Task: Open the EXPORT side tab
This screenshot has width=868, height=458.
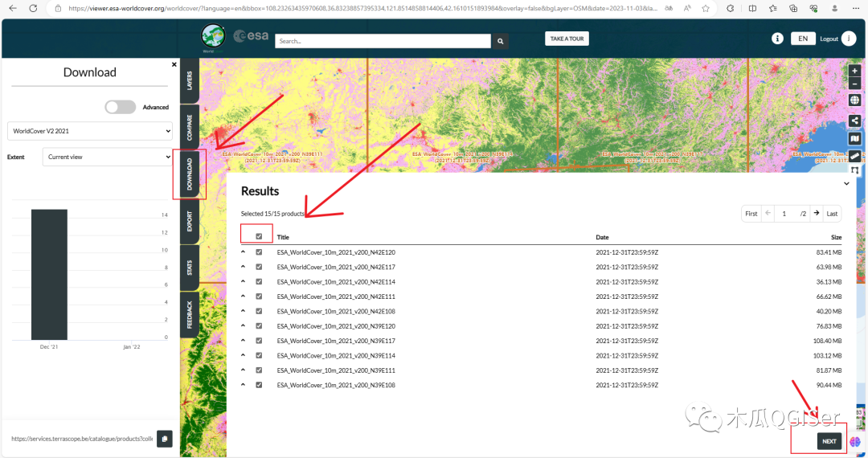Action: [190, 221]
